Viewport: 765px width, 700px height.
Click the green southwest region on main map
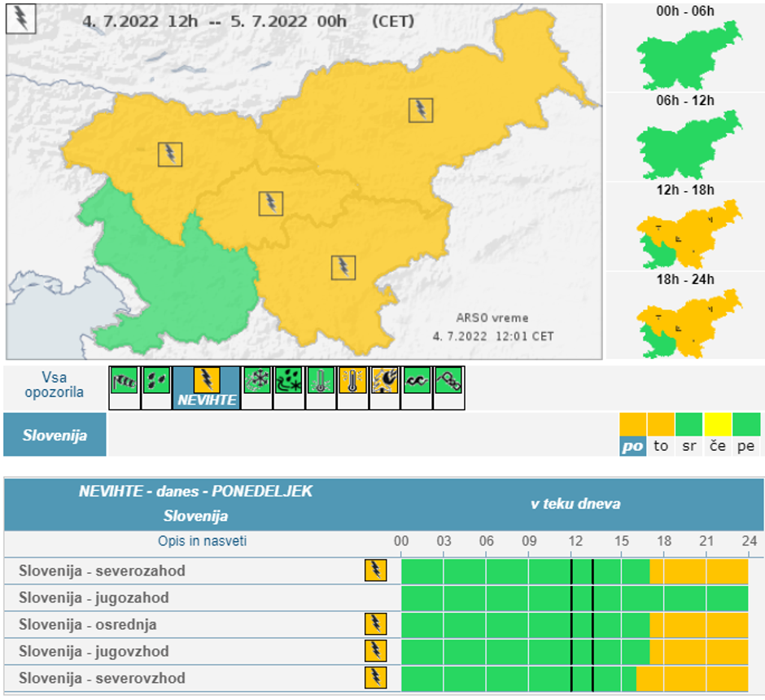pyautogui.click(x=187, y=285)
